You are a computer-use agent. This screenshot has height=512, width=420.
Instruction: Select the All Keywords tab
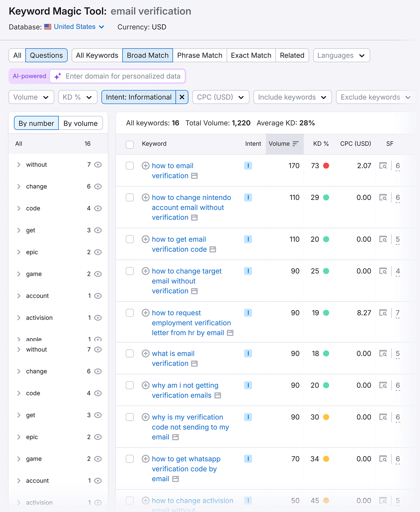(97, 55)
